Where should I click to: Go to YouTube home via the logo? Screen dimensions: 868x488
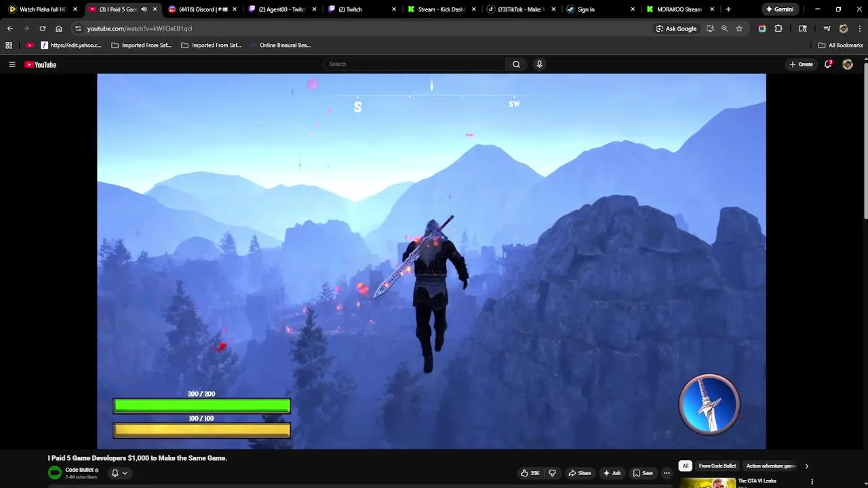pyautogui.click(x=40, y=64)
